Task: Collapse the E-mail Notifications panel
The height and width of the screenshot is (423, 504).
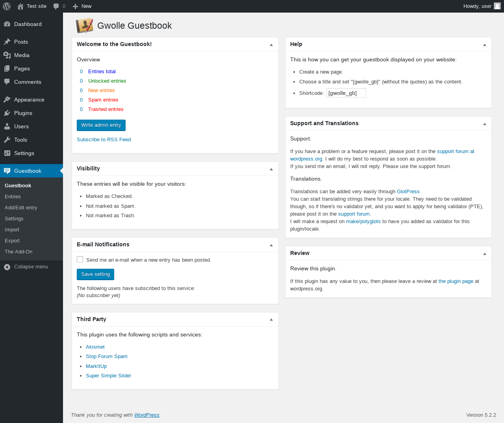Action: tap(271, 245)
